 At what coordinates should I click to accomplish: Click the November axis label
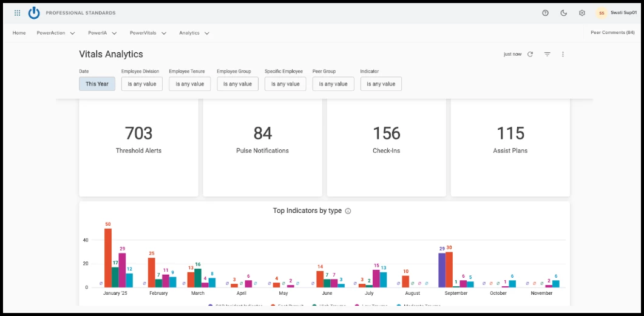coord(542,294)
